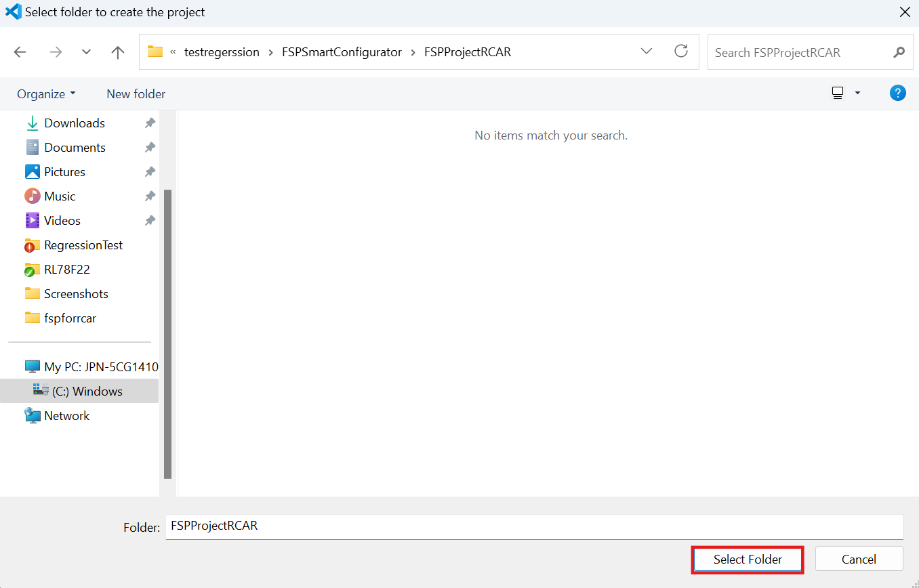Click the search magnifier icon
Screen dimensions: 919x588
click(899, 52)
